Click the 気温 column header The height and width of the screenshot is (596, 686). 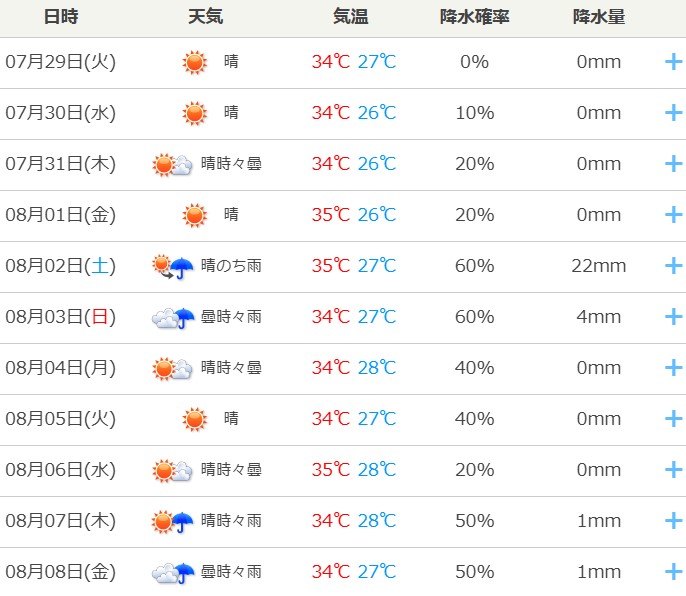[350, 17]
